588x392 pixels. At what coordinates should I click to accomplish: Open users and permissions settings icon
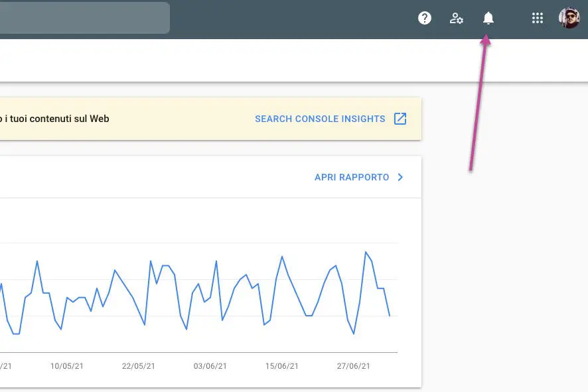[x=457, y=18]
